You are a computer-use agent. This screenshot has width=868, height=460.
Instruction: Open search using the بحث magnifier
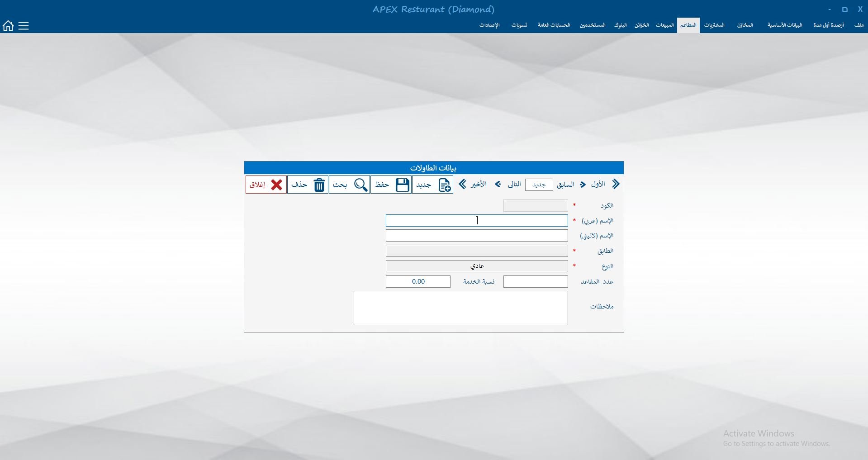(x=350, y=185)
